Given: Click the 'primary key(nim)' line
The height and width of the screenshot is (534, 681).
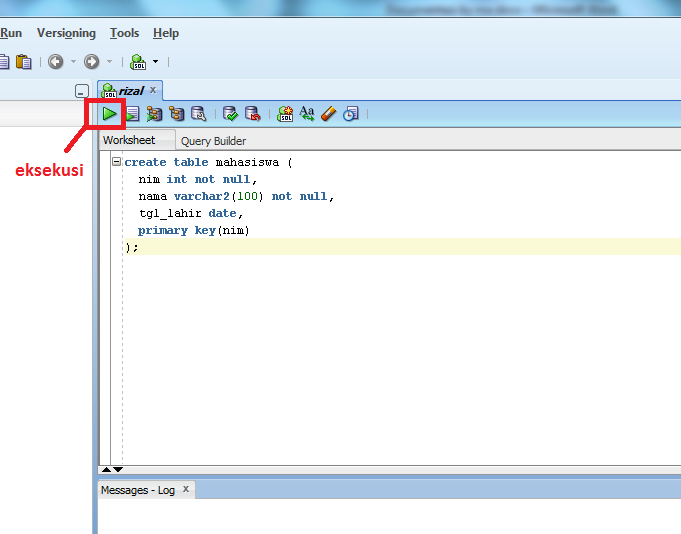Looking at the screenshot, I should (x=194, y=230).
